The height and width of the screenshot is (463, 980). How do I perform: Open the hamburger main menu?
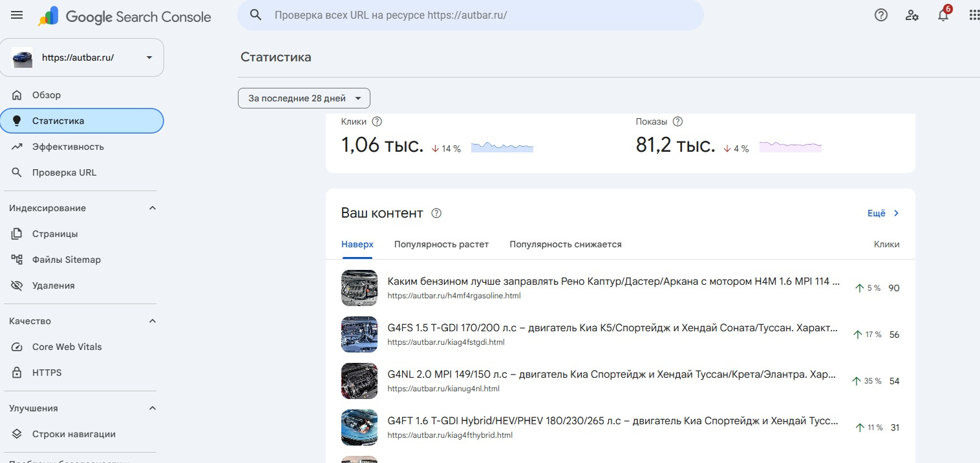pos(17,15)
